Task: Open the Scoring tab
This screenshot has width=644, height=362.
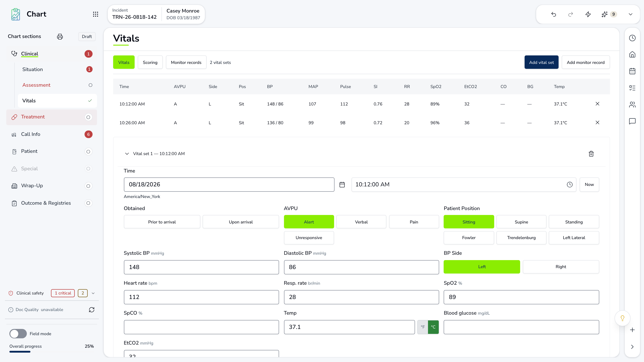Action: point(150,62)
